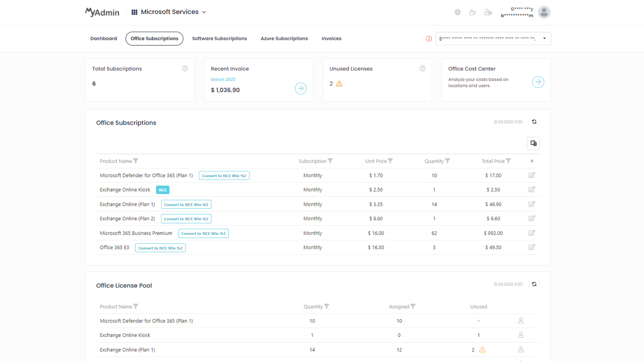Filter subscriptions by Product Name
This screenshot has width=644, height=362.
click(136, 161)
